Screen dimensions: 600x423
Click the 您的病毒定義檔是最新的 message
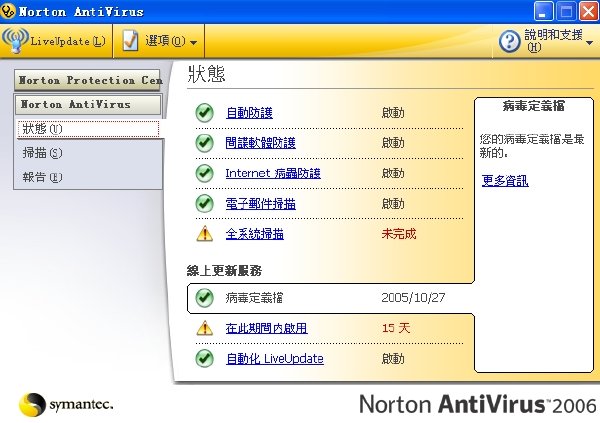click(532, 146)
